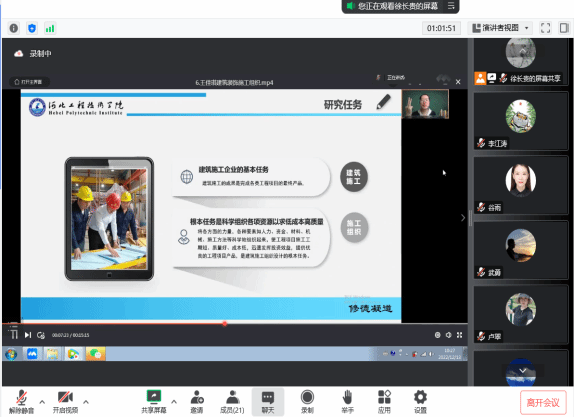Skip to the next video in the player
The width and height of the screenshot is (574, 417).
coord(28,335)
